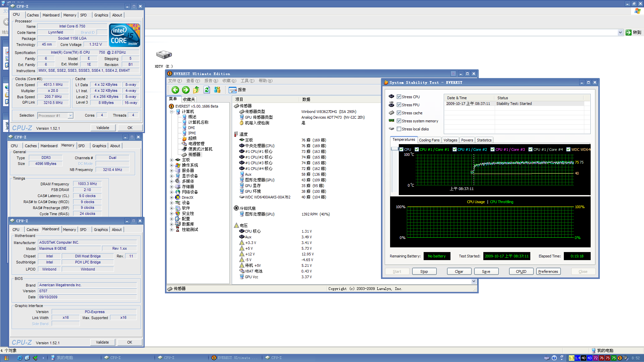Screen dimensions: 644x362
Task: Expand the 主板 tree node
Action: coord(171,160)
